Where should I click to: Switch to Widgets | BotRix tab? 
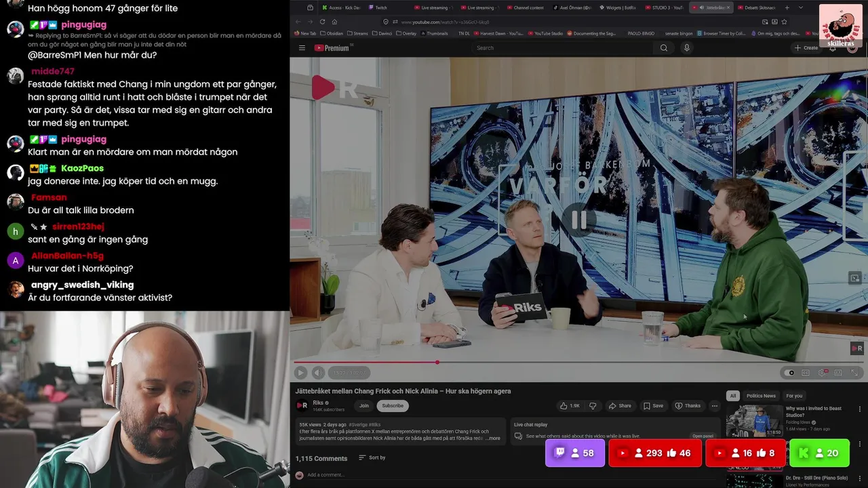(620, 7)
